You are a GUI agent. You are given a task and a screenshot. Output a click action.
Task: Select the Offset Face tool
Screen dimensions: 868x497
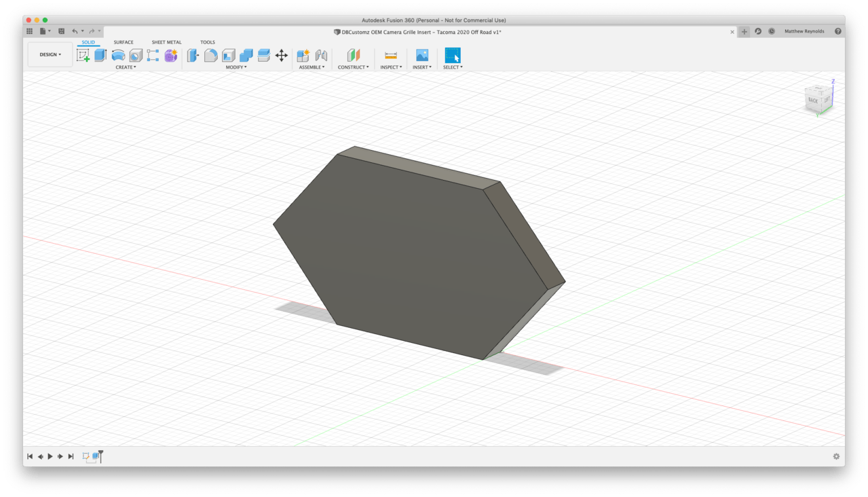[264, 55]
